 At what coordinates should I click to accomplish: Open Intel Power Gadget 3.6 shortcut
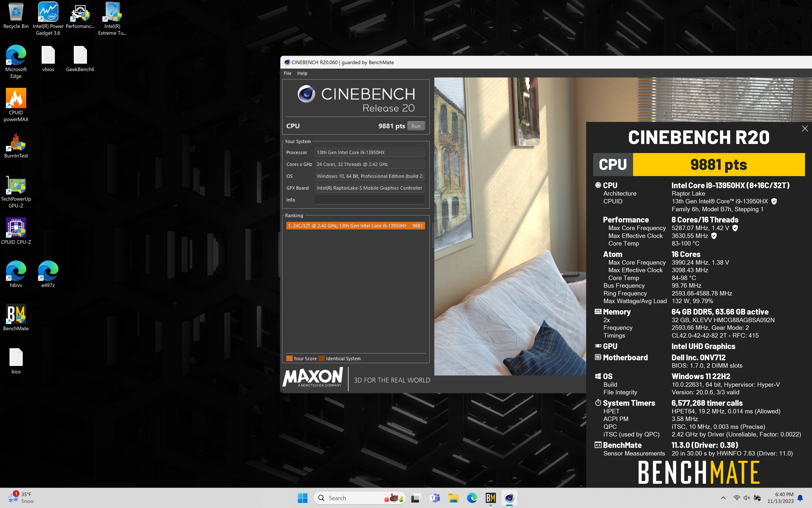coord(48,18)
